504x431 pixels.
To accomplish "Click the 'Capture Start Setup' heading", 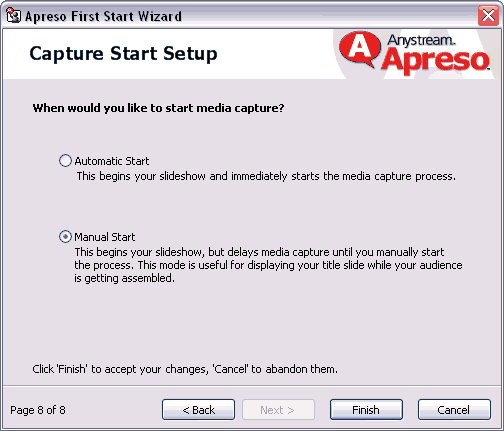I will pyautogui.click(x=123, y=54).
